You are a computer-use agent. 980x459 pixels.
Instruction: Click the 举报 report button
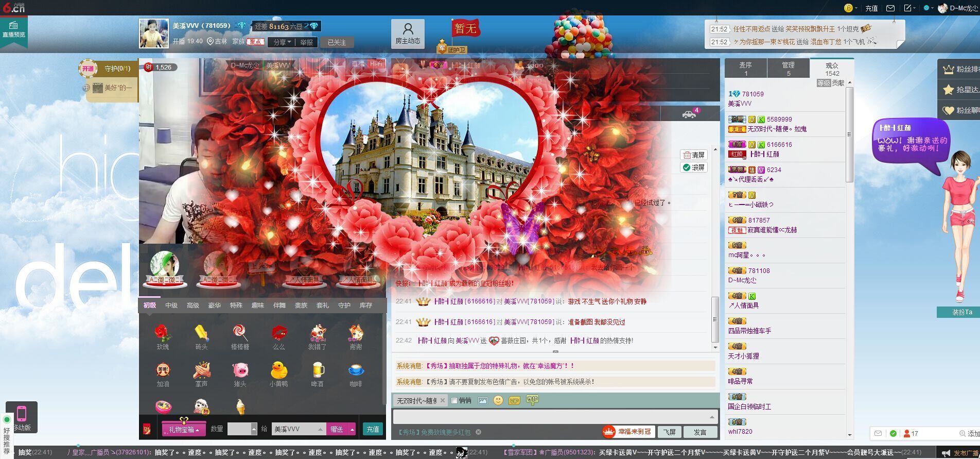click(306, 42)
